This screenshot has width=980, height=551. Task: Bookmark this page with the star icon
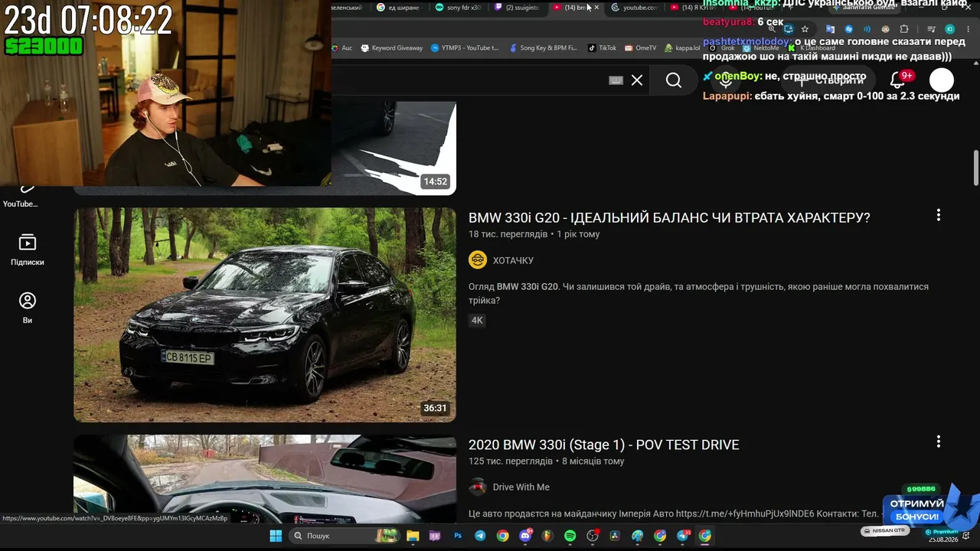805,29
